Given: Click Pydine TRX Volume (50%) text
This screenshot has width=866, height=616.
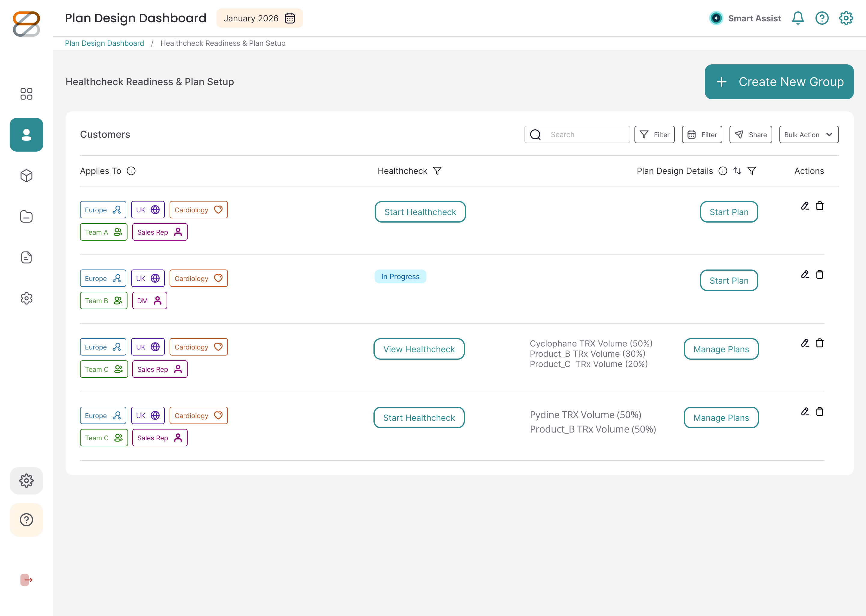Looking at the screenshot, I should 585,415.
